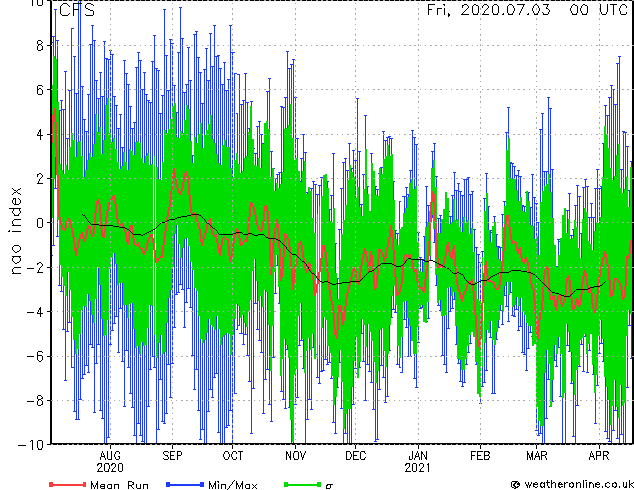
Task: Click the y-axis value -6
Action: (x=36, y=356)
